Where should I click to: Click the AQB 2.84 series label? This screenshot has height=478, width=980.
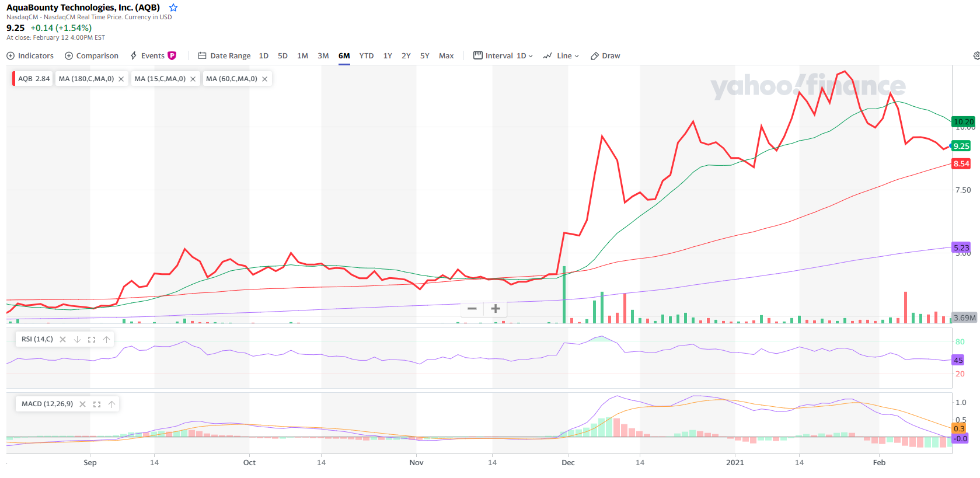(x=33, y=79)
